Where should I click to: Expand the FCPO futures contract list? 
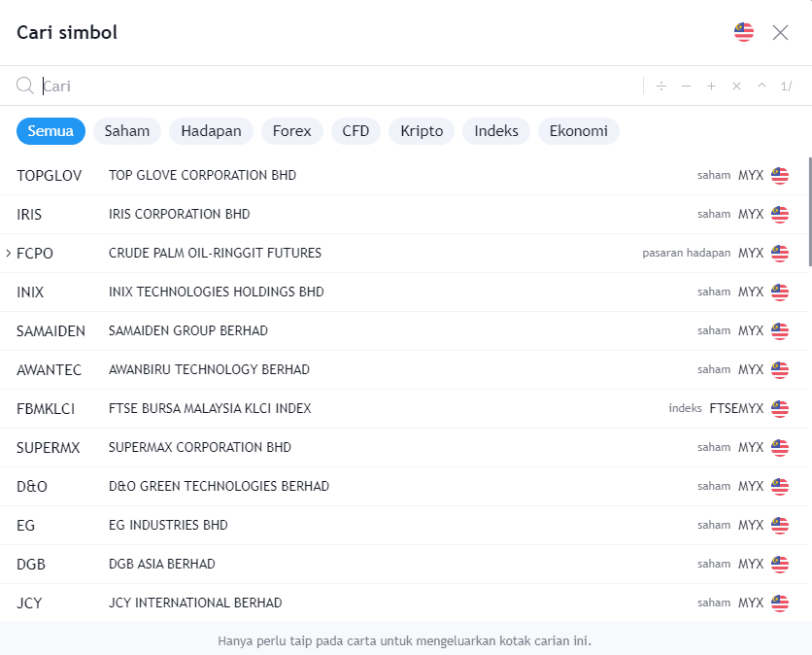(x=7, y=253)
